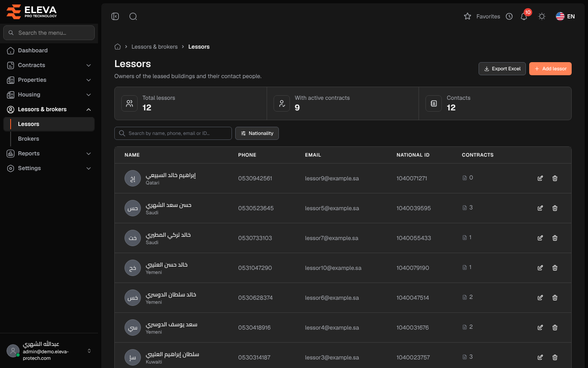Click phone number 0530523645
The width and height of the screenshot is (588, 368).
(x=256, y=208)
